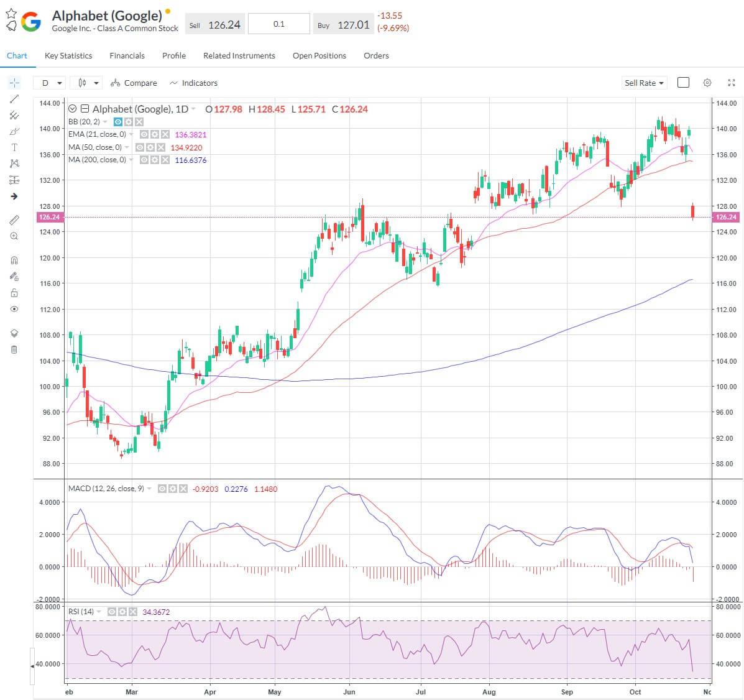Image resolution: width=744 pixels, height=700 pixels.
Task: Click the trade amount 0.1 input field
Action: [279, 24]
